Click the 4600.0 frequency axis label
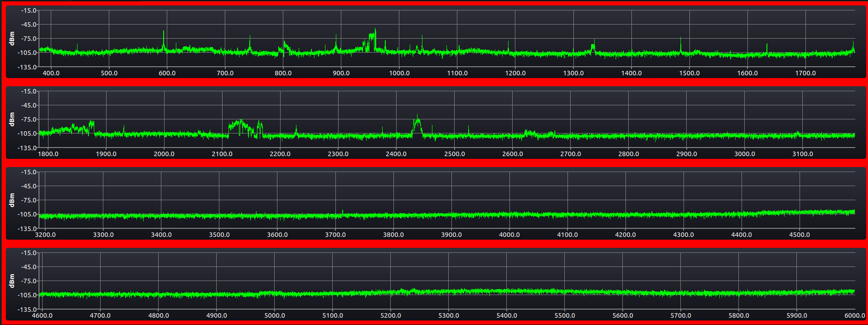The height and width of the screenshot is (325, 868). tap(42, 315)
